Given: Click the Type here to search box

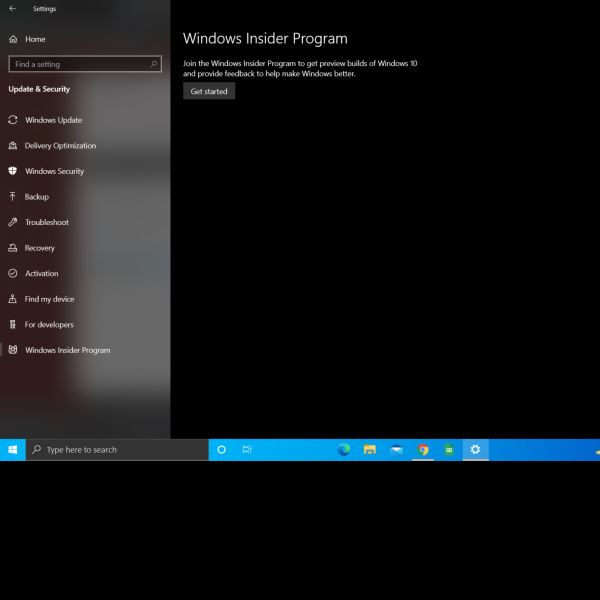Looking at the screenshot, I should coord(117,450).
